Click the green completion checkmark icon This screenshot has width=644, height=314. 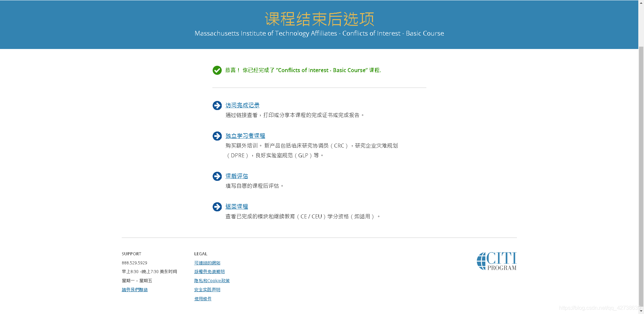click(217, 70)
